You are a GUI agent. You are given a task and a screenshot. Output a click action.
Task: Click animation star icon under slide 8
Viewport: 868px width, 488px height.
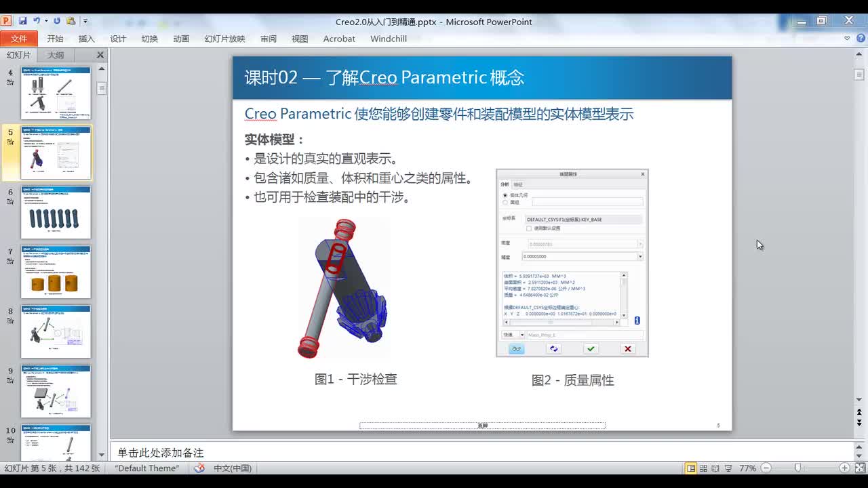(10, 321)
